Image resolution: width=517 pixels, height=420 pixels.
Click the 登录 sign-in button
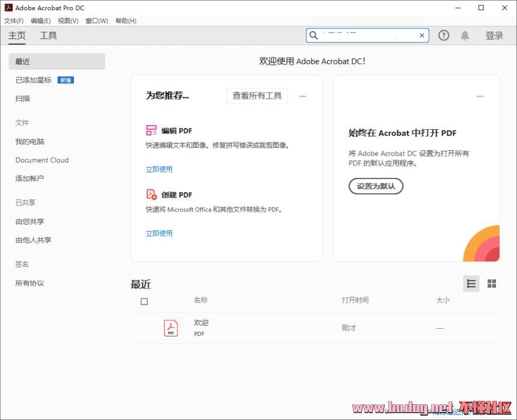[x=494, y=35]
